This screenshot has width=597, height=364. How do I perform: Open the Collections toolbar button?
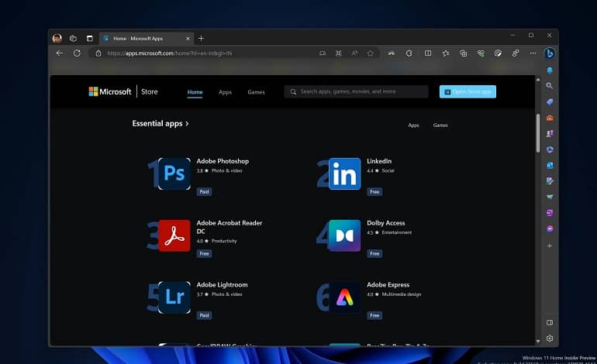[x=463, y=53]
